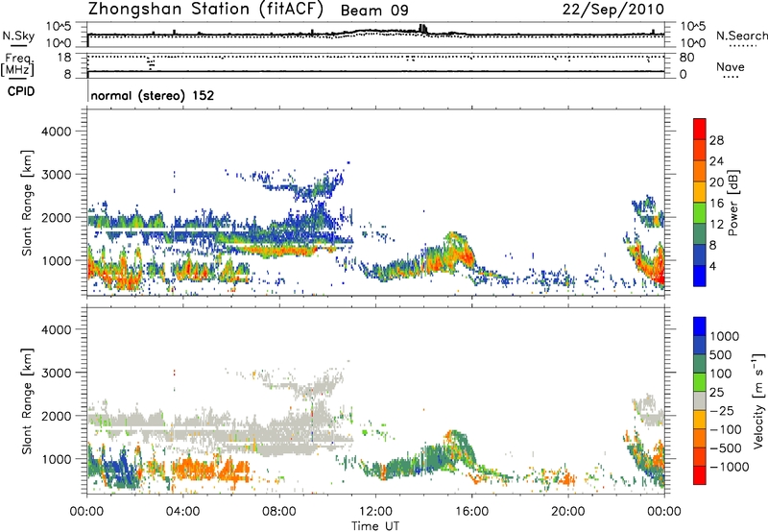Click the red top segment of Power colorbar
This screenshot has height=532, width=768.
(x=700, y=129)
